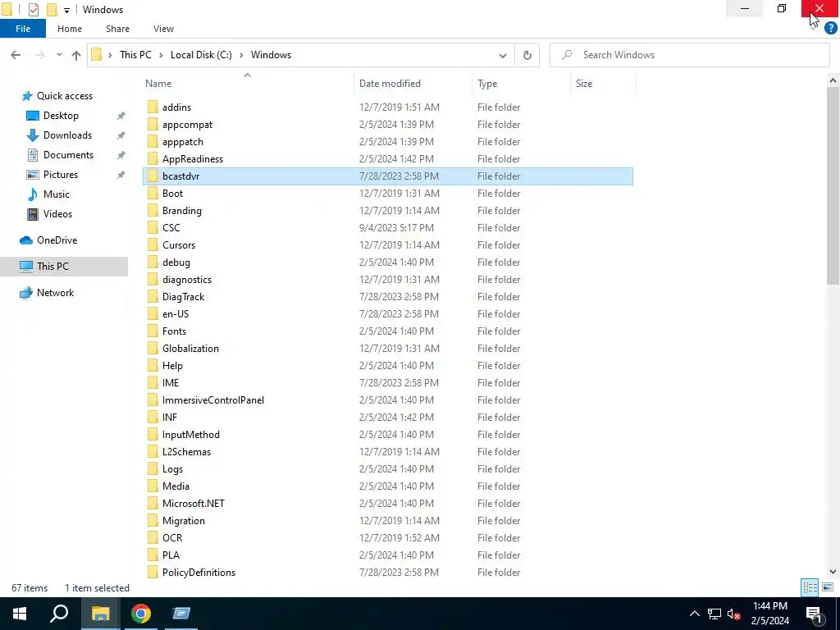Select the PolicyDefinitions folder icon
The width and height of the screenshot is (840, 630).
tap(153, 572)
